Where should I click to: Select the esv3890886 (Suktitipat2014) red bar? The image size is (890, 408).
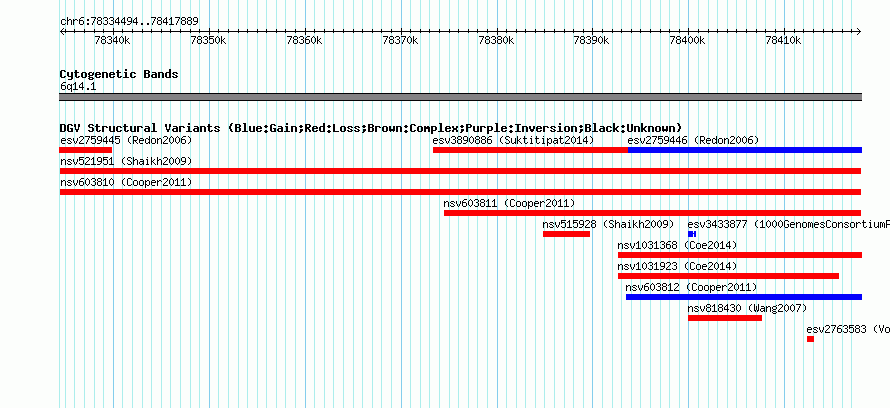[x=530, y=150]
